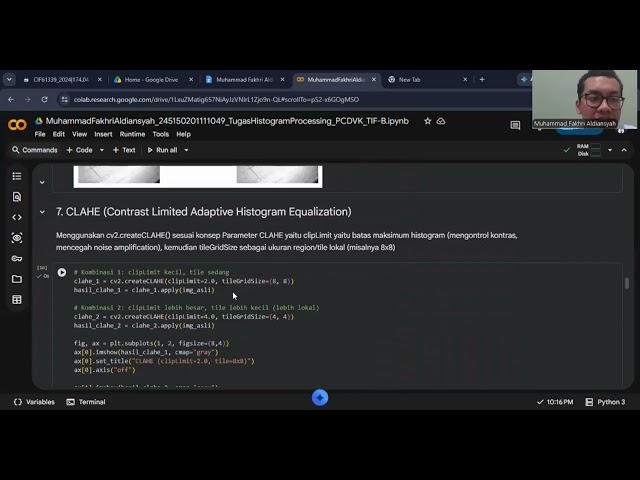Viewport: 640px width, 480px height.
Task: Click the Gemini blue sparkle button
Action: coord(320,398)
